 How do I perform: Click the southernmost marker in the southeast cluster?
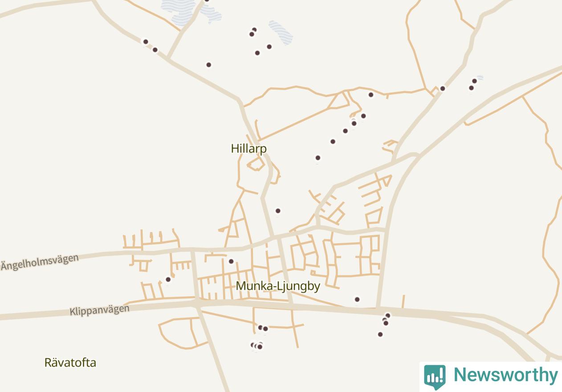pyautogui.click(x=380, y=335)
